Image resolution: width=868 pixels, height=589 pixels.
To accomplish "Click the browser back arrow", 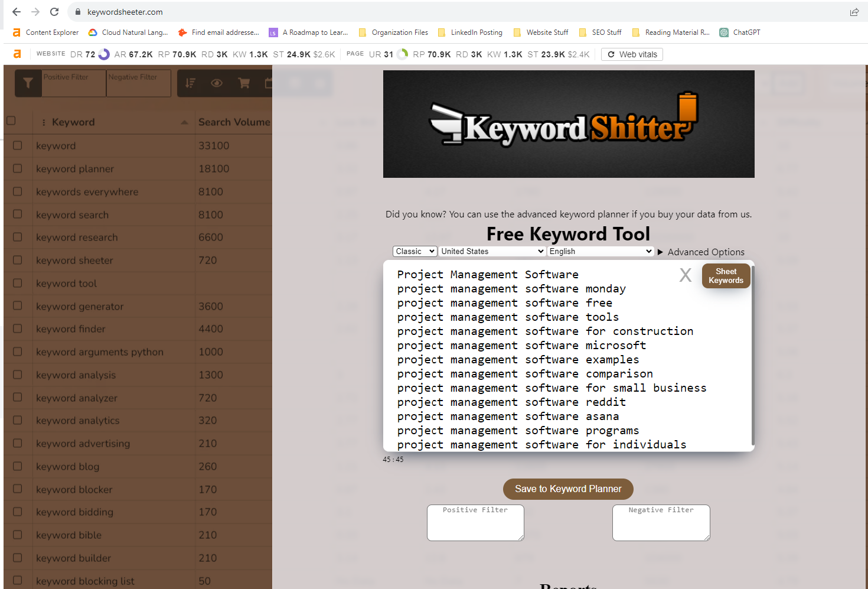I will click(x=17, y=12).
